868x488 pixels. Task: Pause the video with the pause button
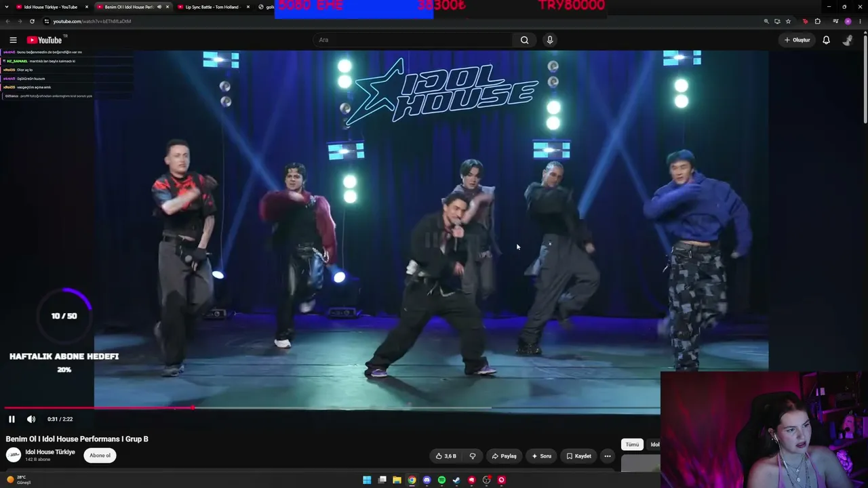click(x=12, y=419)
